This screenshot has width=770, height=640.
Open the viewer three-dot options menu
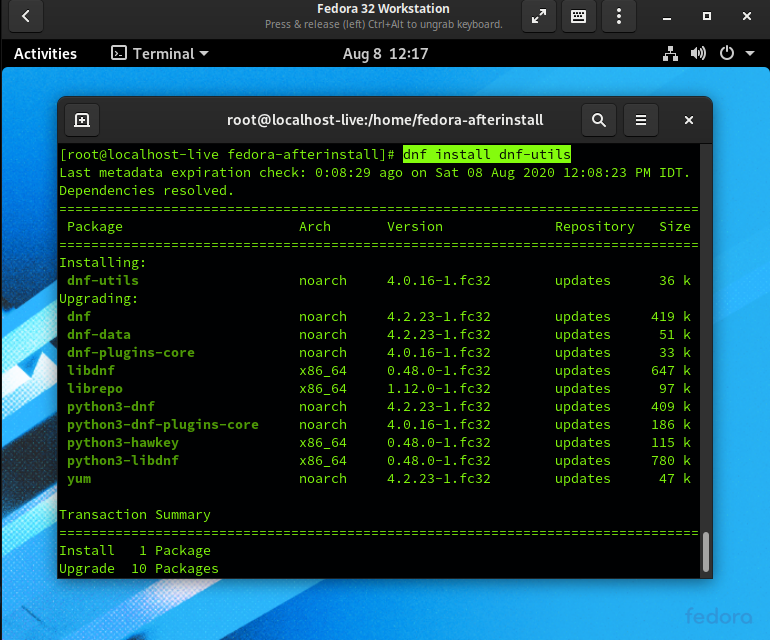[x=619, y=16]
